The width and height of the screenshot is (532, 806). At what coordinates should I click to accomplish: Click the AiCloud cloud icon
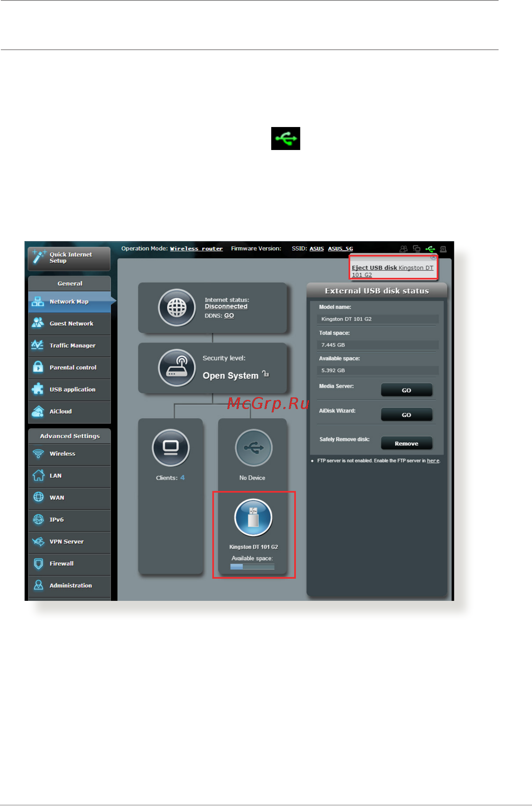[x=38, y=411]
